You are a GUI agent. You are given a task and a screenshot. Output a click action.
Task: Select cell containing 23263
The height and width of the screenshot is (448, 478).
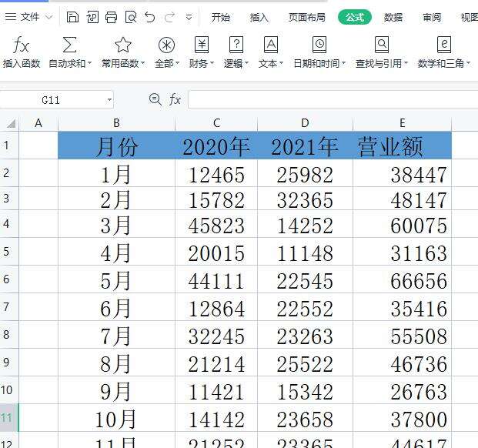[x=305, y=335]
